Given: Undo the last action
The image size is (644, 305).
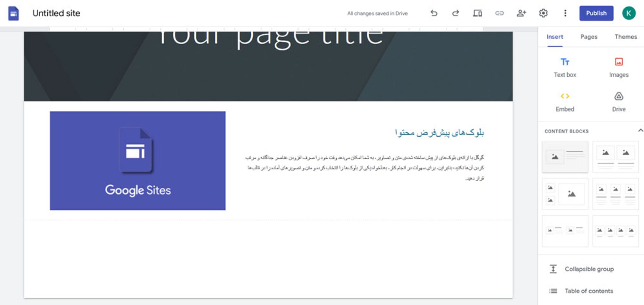Looking at the screenshot, I should [x=434, y=13].
